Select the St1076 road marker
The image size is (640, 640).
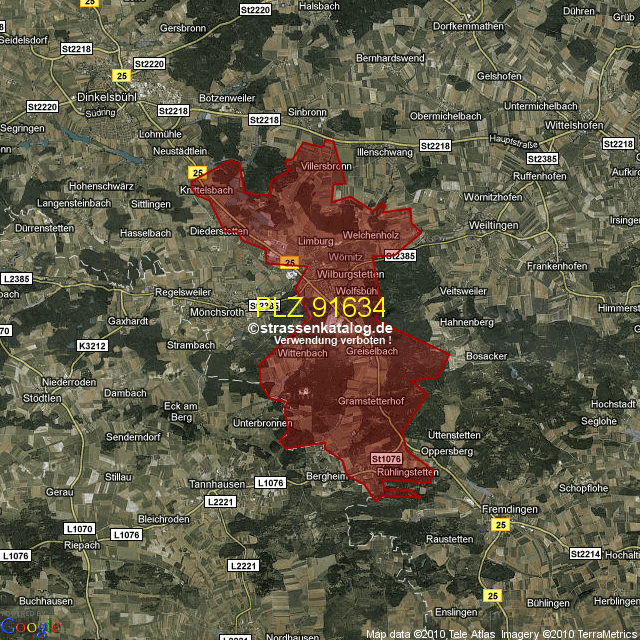point(385,457)
